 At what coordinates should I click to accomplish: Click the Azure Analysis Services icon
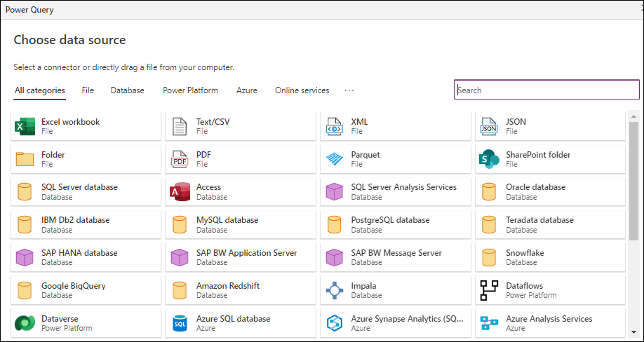489,323
